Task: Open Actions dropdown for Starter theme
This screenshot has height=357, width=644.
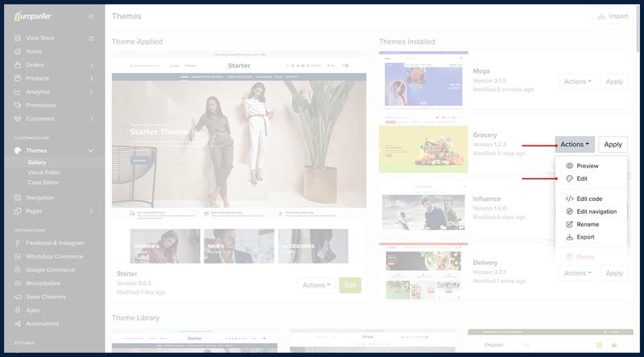Action: point(316,285)
